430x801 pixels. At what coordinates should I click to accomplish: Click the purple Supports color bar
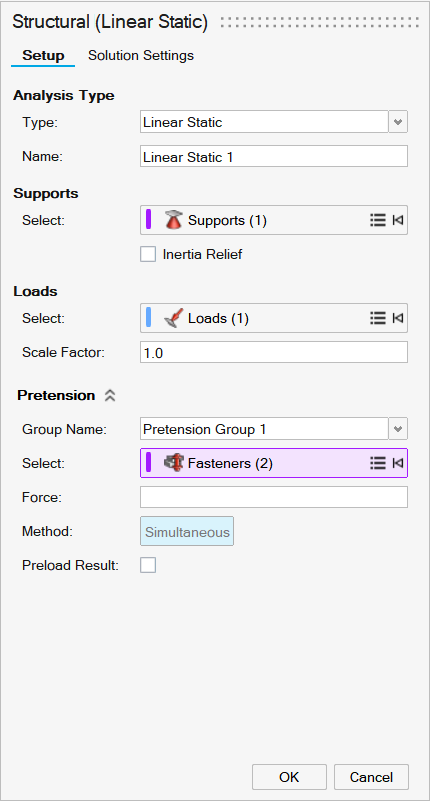click(x=149, y=220)
